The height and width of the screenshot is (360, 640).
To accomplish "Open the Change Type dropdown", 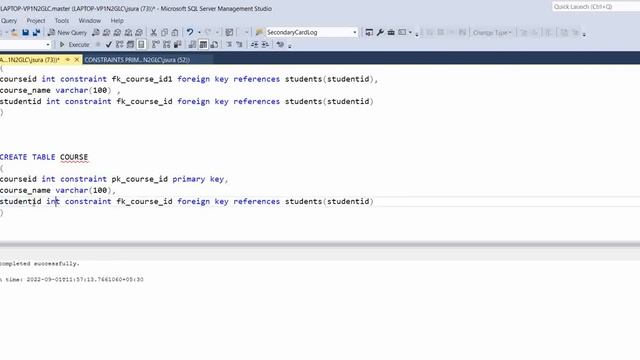I will 492,33.
